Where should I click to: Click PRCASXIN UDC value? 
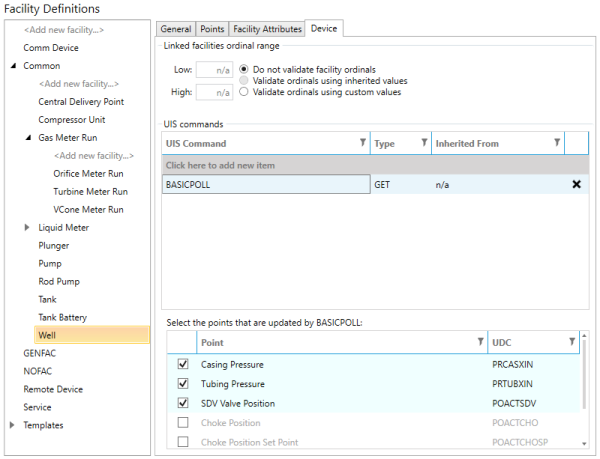point(512,364)
